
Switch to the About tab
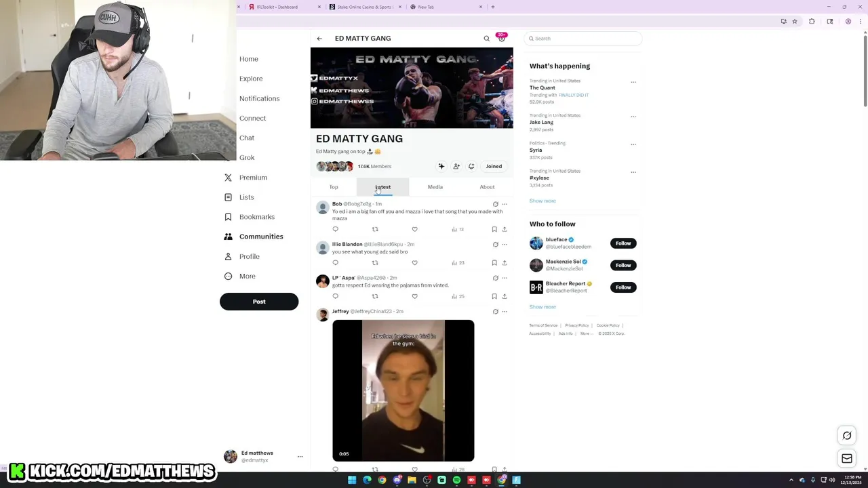pyautogui.click(x=487, y=187)
